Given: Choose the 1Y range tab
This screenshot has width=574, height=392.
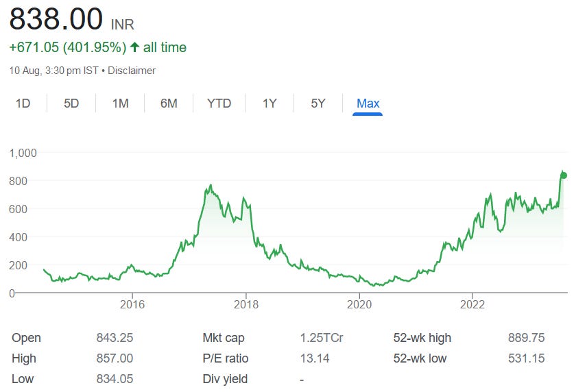Looking at the screenshot, I should coord(270,103).
